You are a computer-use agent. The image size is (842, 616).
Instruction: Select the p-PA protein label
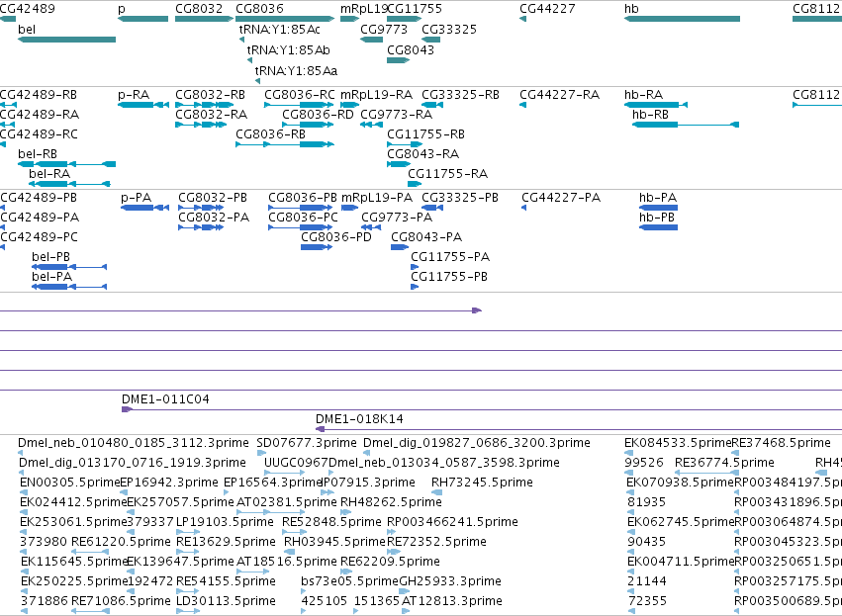click(137, 198)
